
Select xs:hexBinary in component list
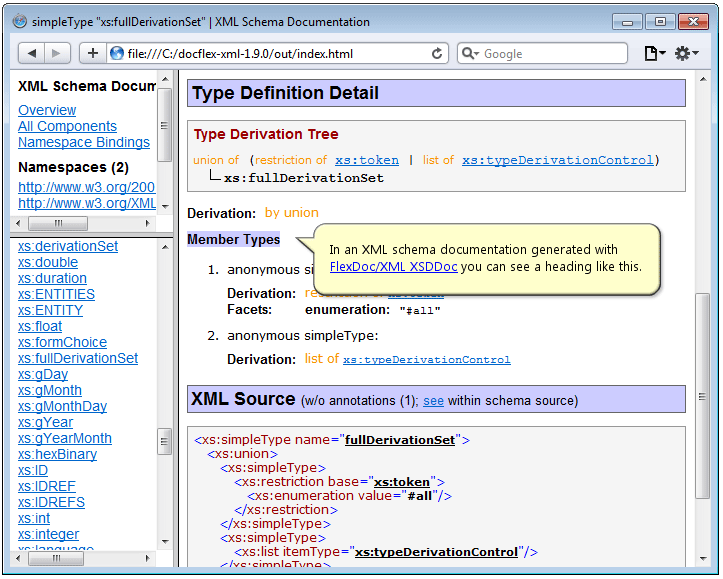[x=57, y=454]
